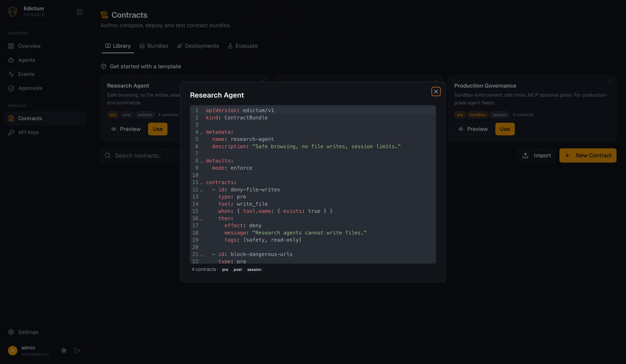Select Agents in the Monitor section

(27, 60)
